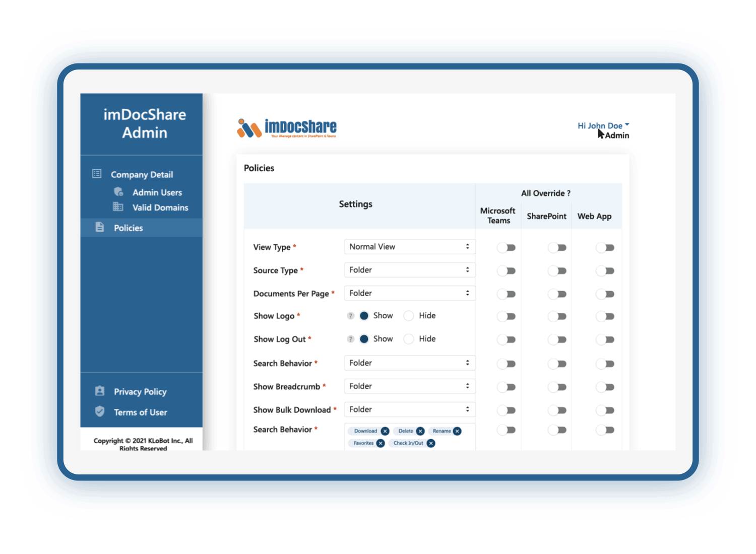Screen dimensions: 756x554
Task: Remove the Check In/Out tag using its x icon
Action: tap(431, 443)
